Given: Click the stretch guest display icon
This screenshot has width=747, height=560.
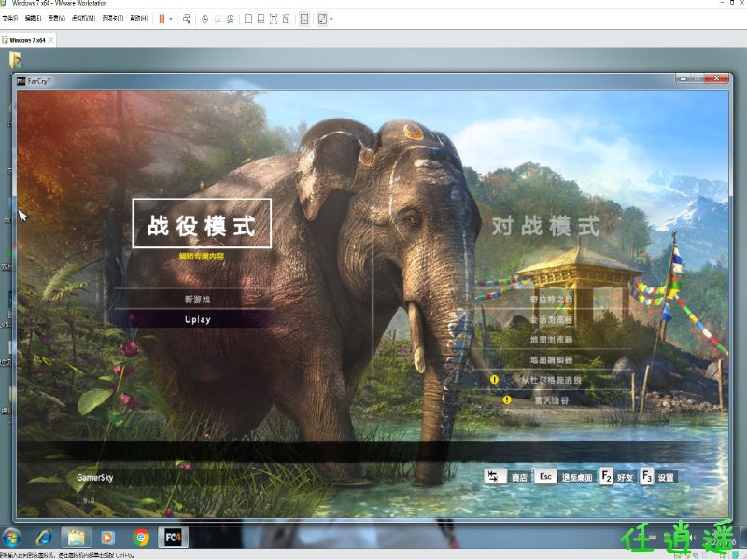Looking at the screenshot, I should pos(322,19).
